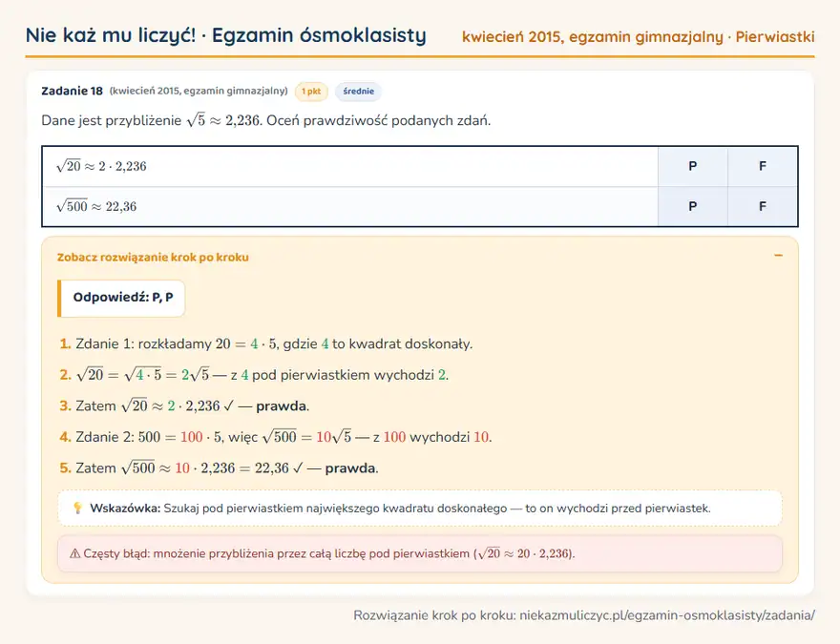
Task: Mark F for the √20 statement
Action: tap(763, 167)
